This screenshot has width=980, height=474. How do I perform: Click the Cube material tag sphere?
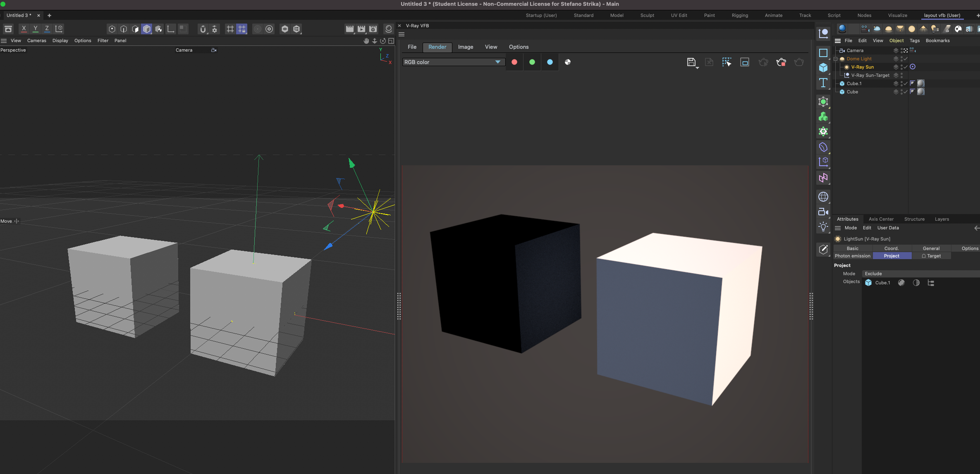(921, 92)
